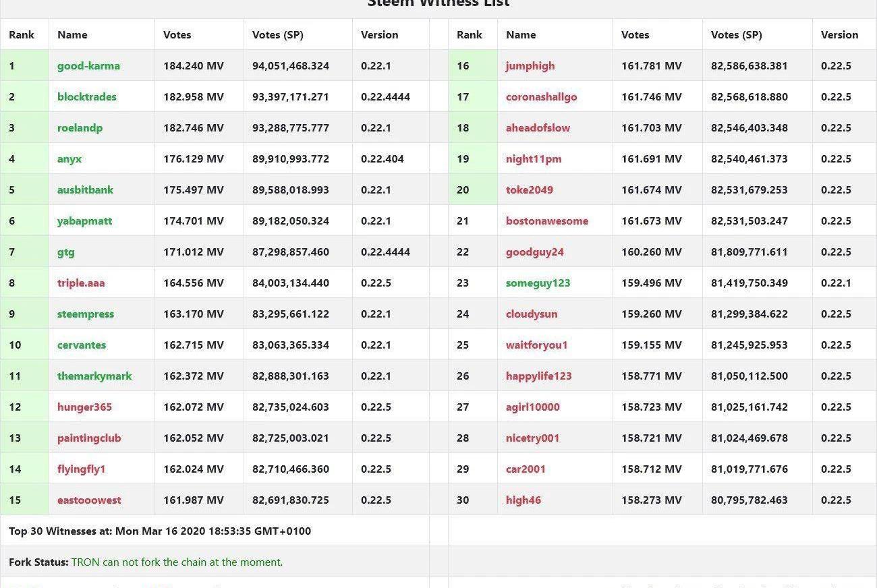Click left table Rank column header
This screenshot has height=588, width=877.
(22, 35)
